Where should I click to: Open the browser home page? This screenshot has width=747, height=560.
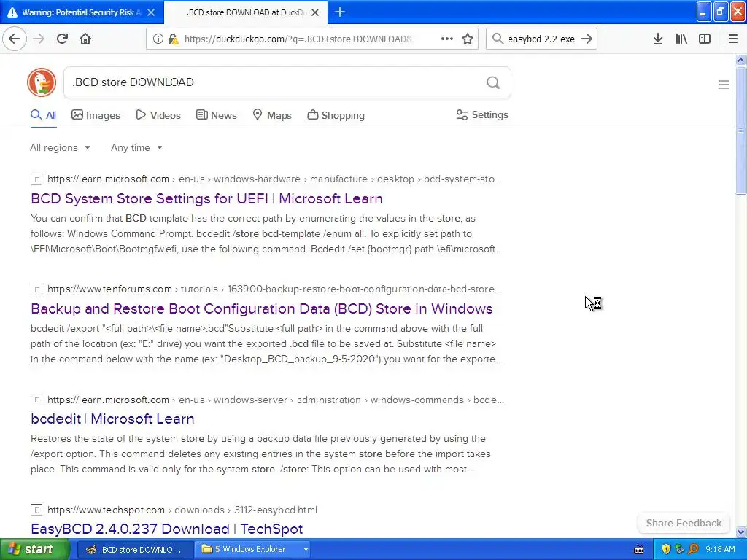(85, 39)
